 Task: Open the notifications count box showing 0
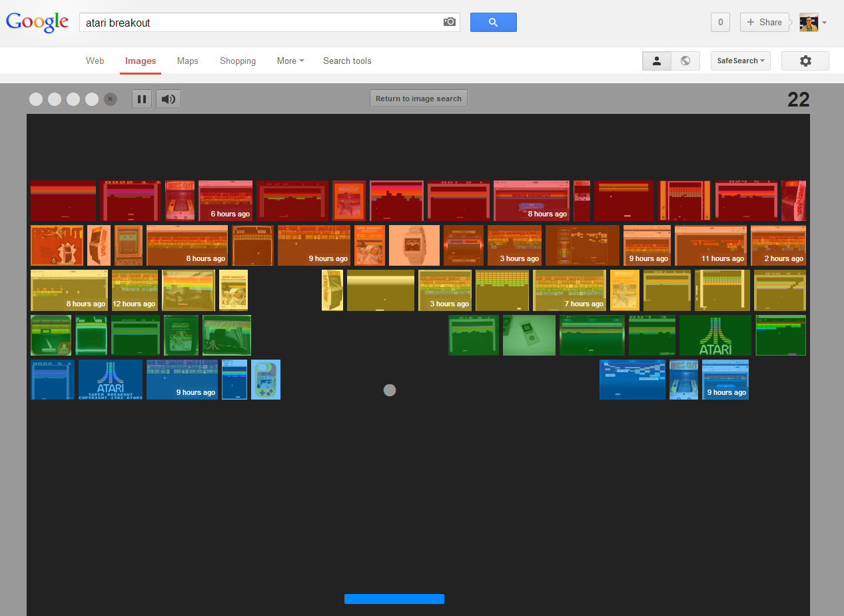click(720, 22)
